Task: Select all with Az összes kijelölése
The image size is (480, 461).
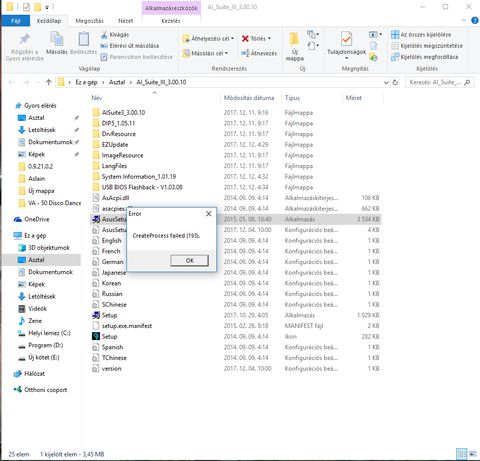Action: (421, 35)
